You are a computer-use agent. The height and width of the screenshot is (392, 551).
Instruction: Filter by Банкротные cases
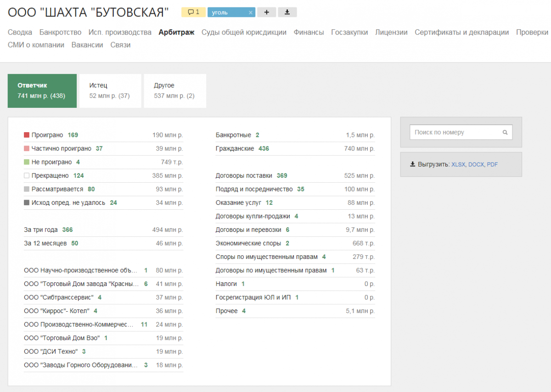[295, 135]
